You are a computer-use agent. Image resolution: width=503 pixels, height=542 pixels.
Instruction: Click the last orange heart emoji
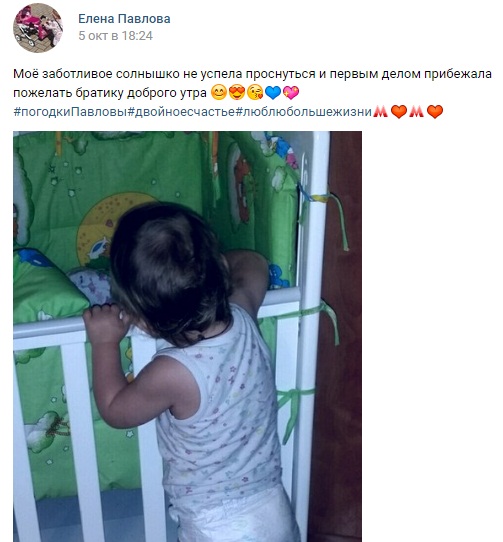435,112
